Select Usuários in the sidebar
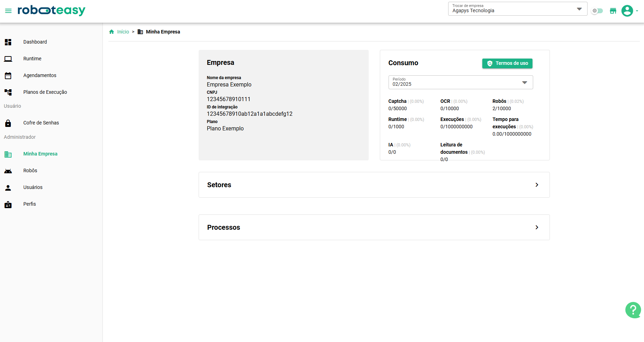The width and height of the screenshot is (644, 342). point(33,187)
